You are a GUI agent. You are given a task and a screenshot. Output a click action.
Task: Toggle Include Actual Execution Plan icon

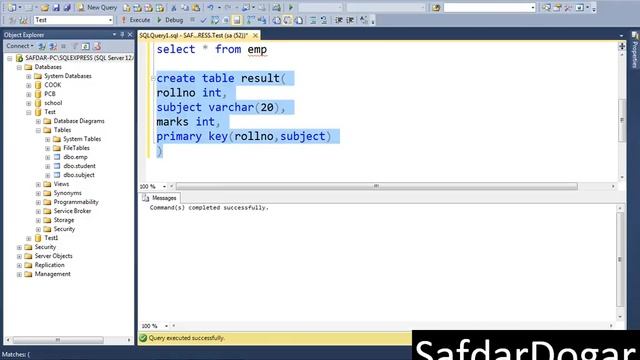tap(251, 20)
